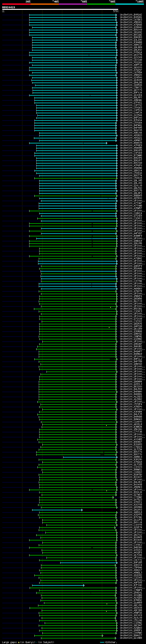
Task: Open the UniRef100_C3Z5N2 hit
Action: click(131, 623)
